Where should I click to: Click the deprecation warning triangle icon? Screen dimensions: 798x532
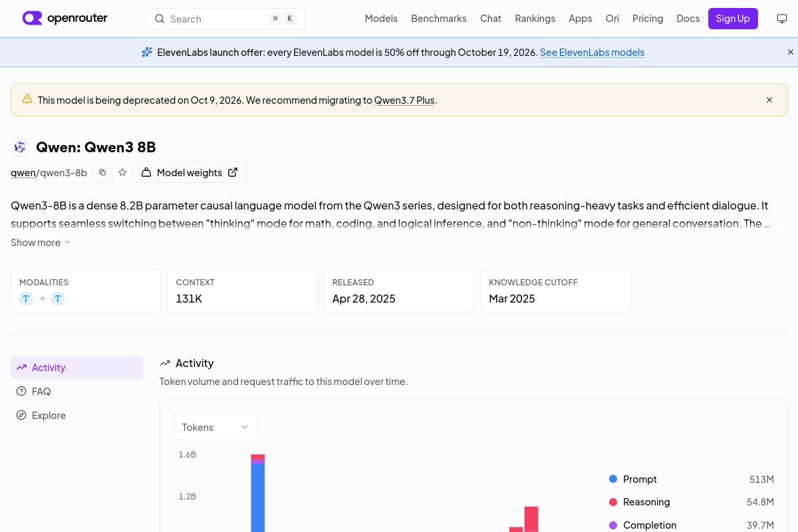pyautogui.click(x=27, y=99)
